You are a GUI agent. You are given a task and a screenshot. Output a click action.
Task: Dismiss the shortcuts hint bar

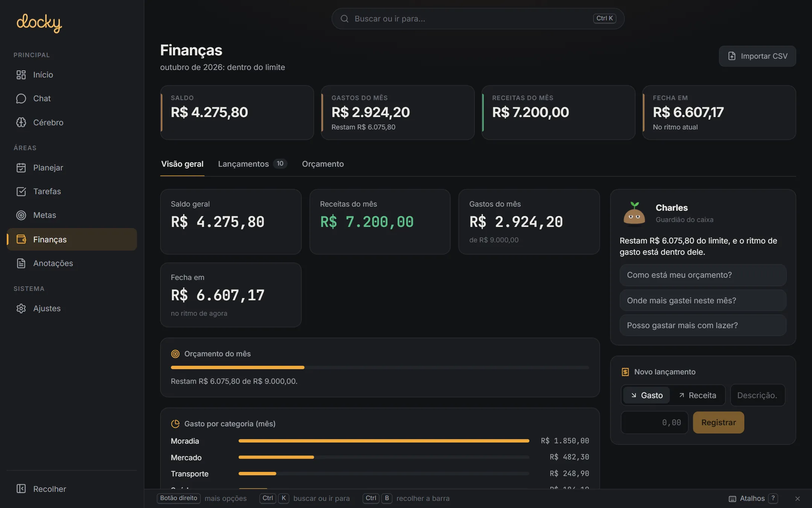797,499
